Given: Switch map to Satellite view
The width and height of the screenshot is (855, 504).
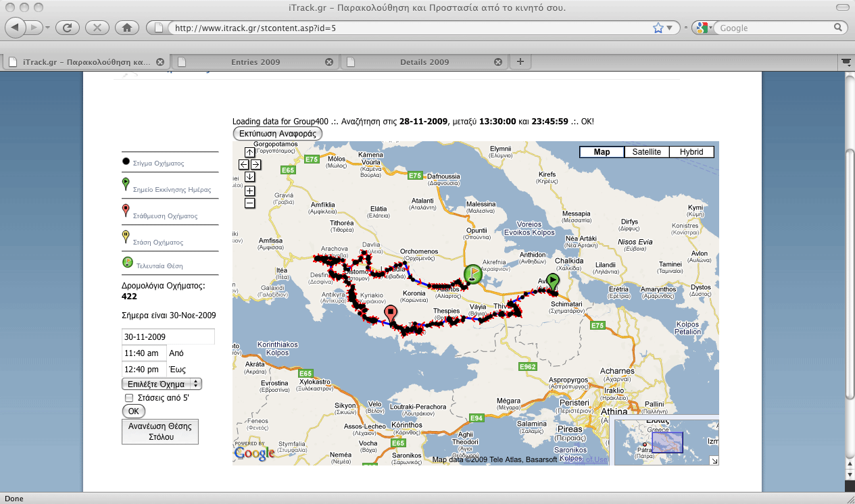Looking at the screenshot, I should (647, 152).
